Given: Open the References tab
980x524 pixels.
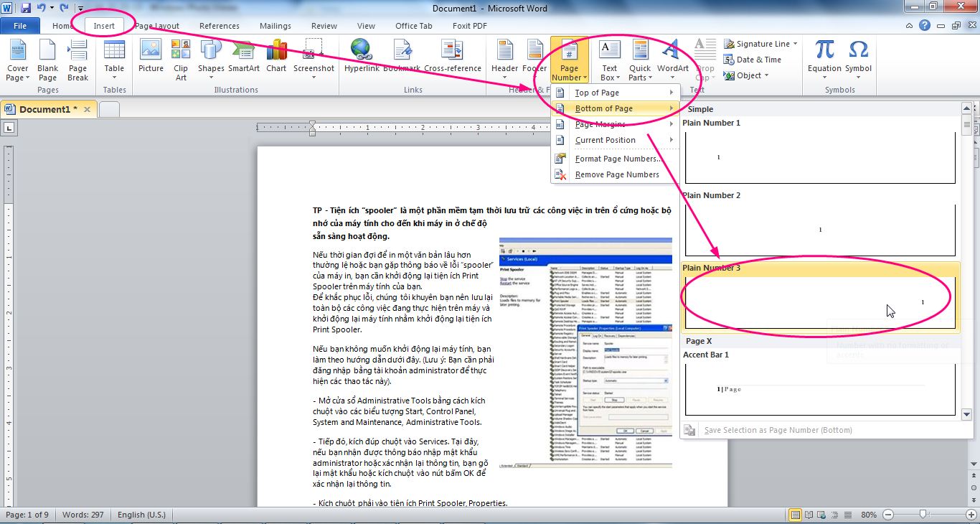Looking at the screenshot, I should pos(220,26).
